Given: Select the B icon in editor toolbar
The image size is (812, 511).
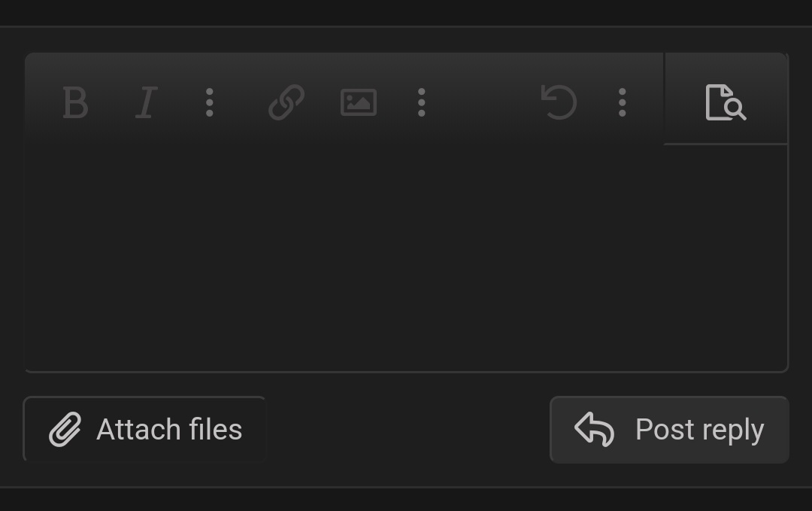Looking at the screenshot, I should coord(75,102).
